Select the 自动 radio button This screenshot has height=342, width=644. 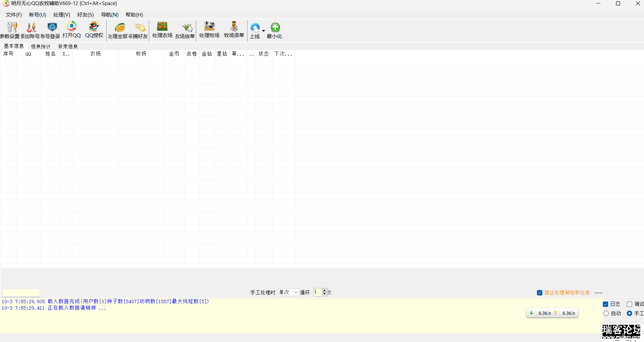[x=606, y=313]
